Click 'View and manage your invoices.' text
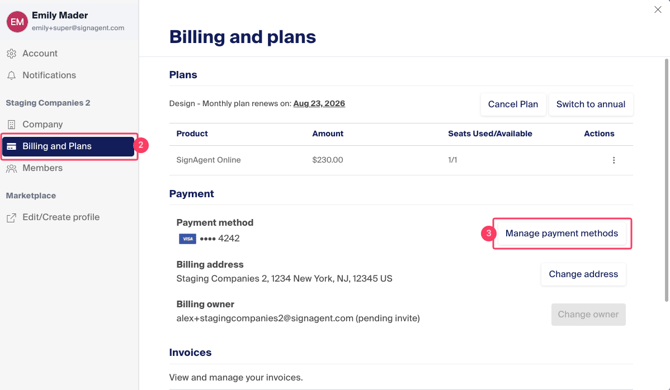 point(236,378)
